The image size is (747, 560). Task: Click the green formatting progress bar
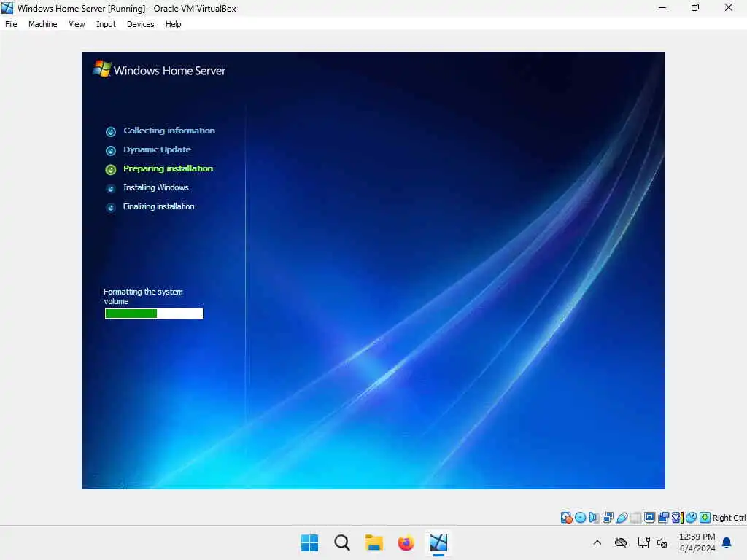click(x=154, y=314)
